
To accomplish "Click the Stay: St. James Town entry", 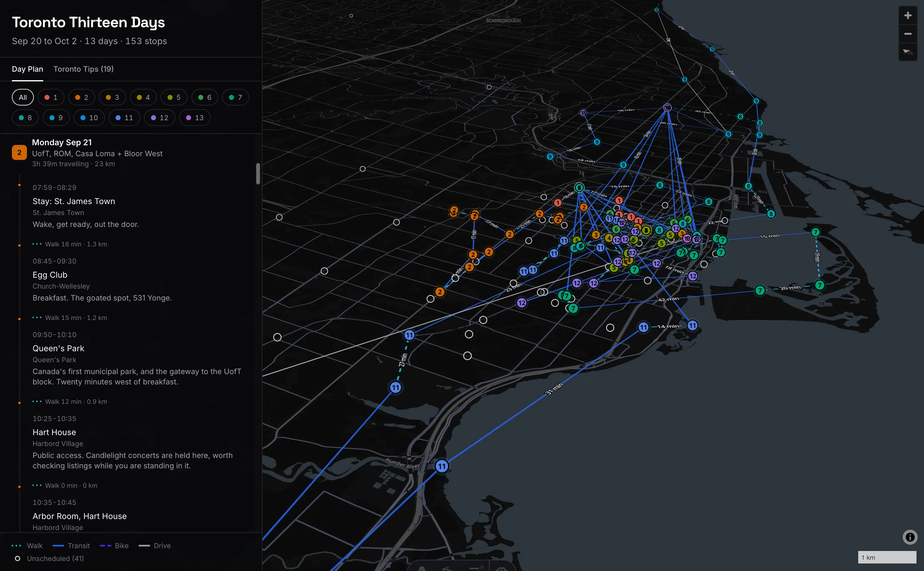I will point(74,201).
